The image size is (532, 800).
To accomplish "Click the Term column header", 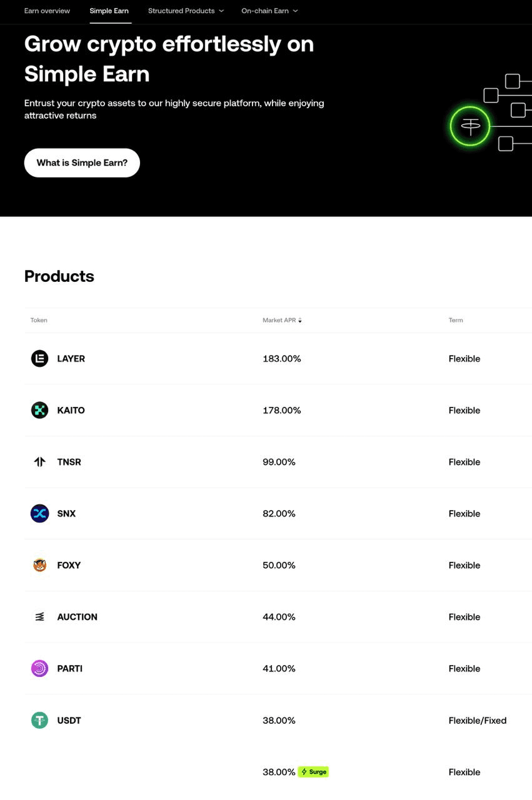I will (456, 320).
